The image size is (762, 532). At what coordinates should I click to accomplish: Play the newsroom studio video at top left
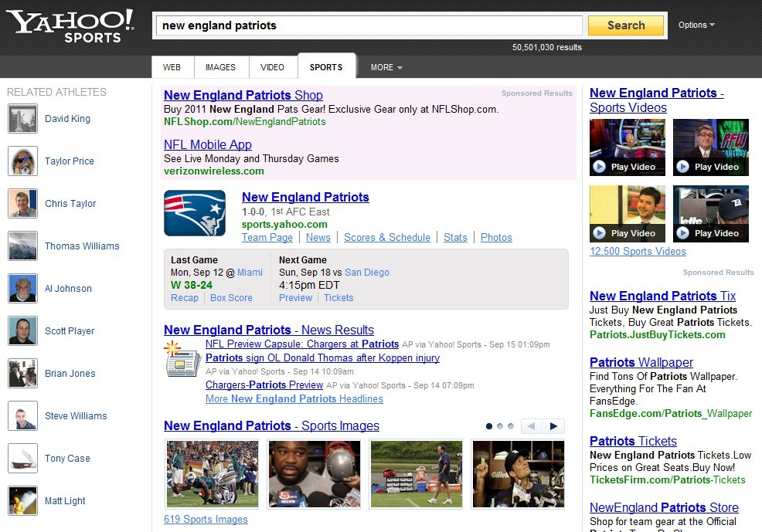pos(628,147)
